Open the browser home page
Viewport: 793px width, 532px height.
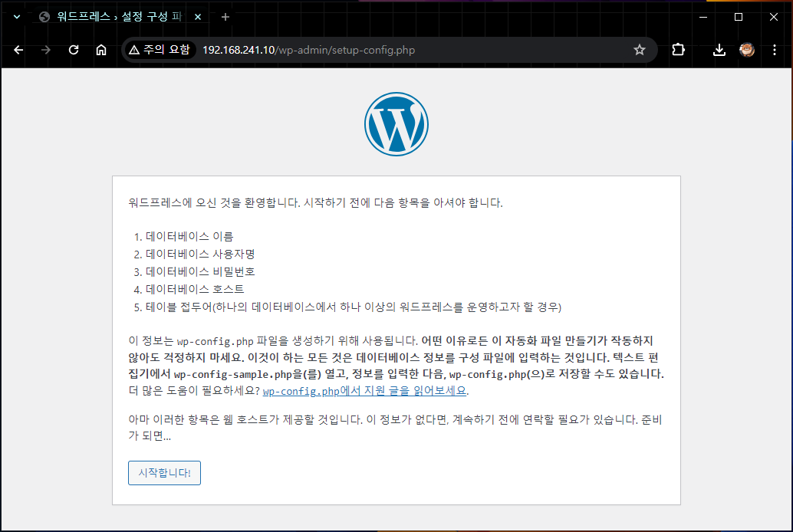(101, 50)
